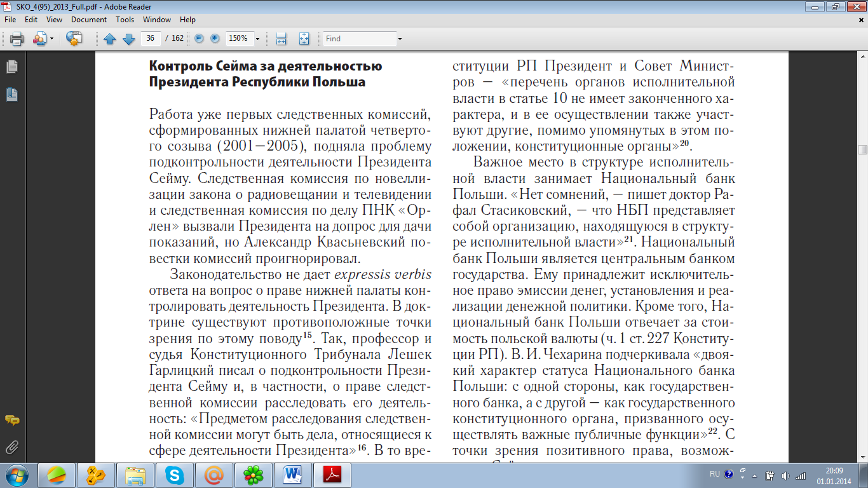The image size is (868, 488).
Task: Open the Edit menu
Action: tap(31, 20)
